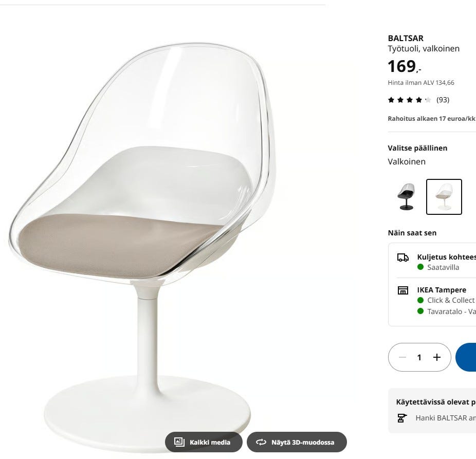Viewport: 476px width, 459px height.
Task: Click the quantity field showing 1
Action: pyautogui.click(x=419, y=357)
